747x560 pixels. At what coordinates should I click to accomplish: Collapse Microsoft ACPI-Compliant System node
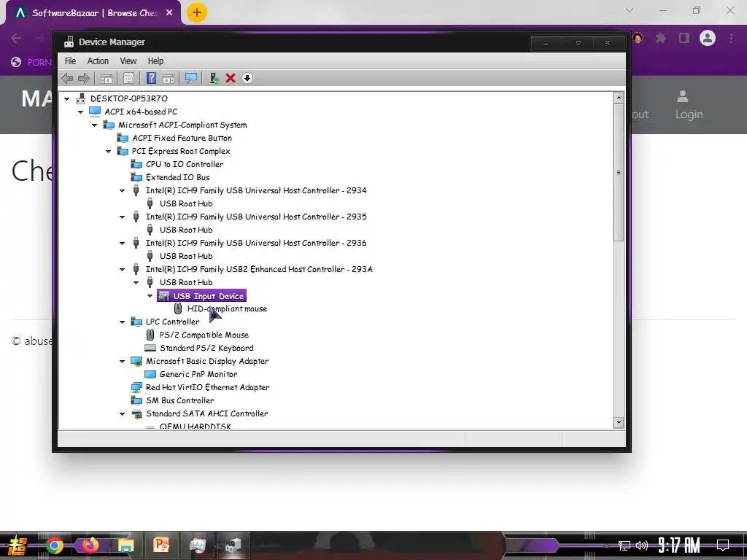(94, 125)
